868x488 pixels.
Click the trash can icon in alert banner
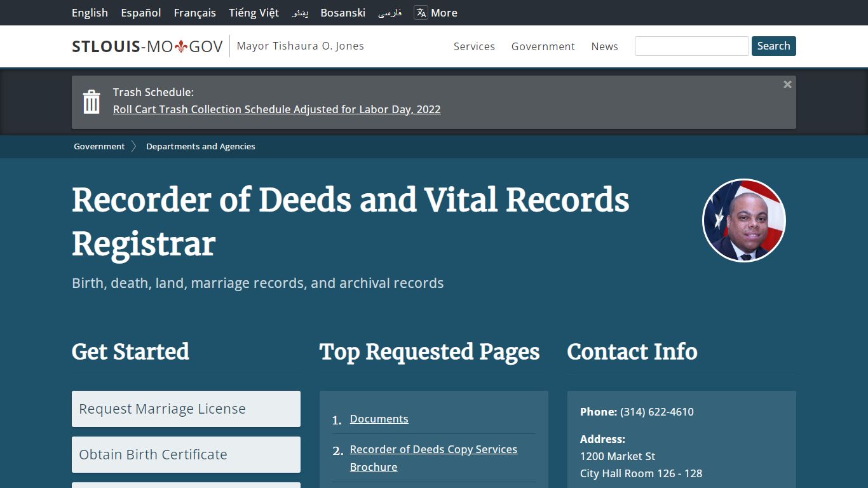(92, 102)
